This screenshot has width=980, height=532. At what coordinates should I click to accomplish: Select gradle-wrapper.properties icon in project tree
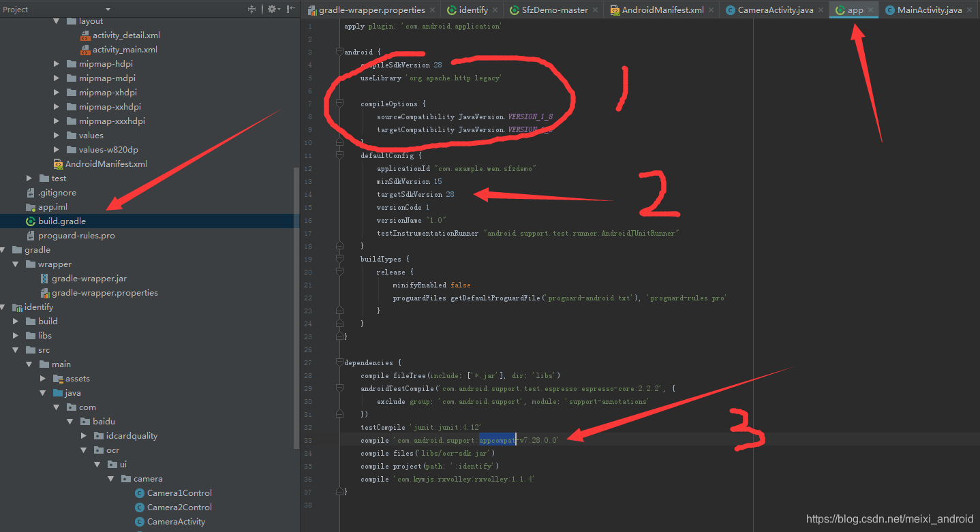(44, 293)
